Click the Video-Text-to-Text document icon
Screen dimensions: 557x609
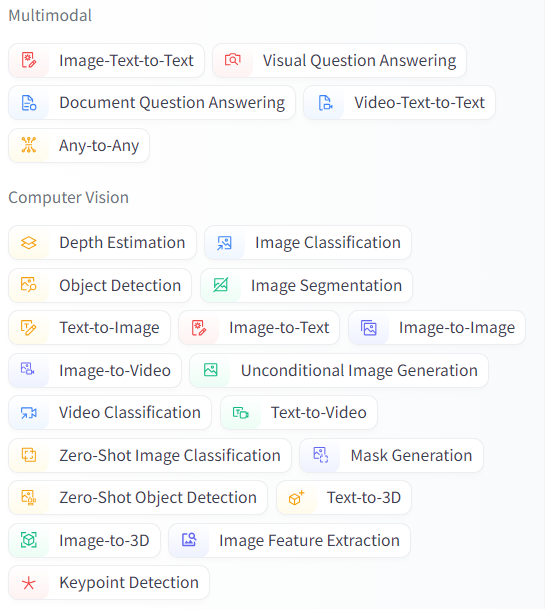pyautogui.click(x=325, y=103)
